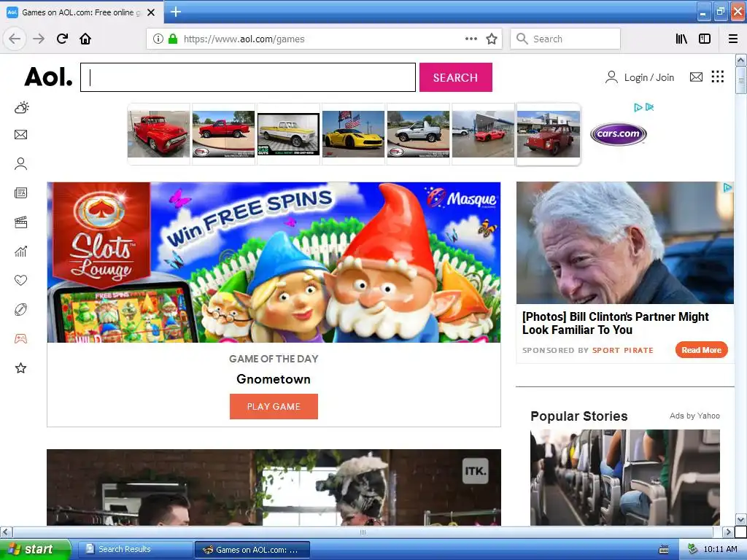The height and width of the screenshot is (560, 747).
Task: Go back with the browser Back arrow
Action: [15, 39]
